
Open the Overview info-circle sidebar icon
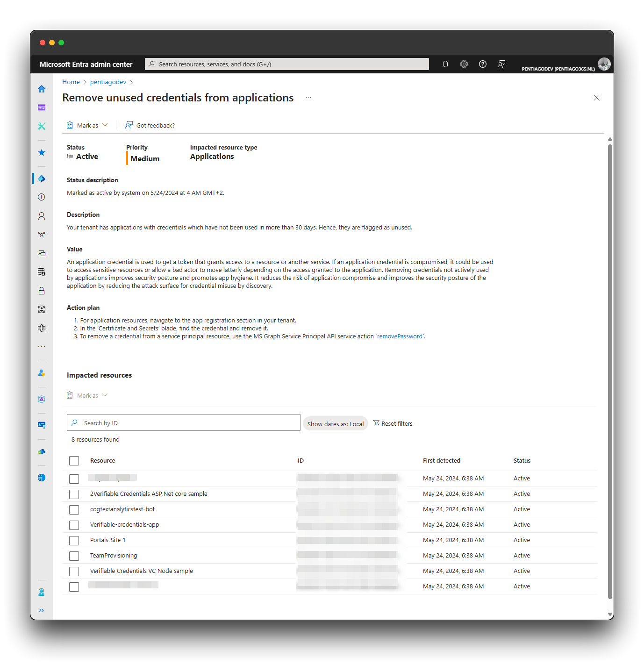point(42,197)
